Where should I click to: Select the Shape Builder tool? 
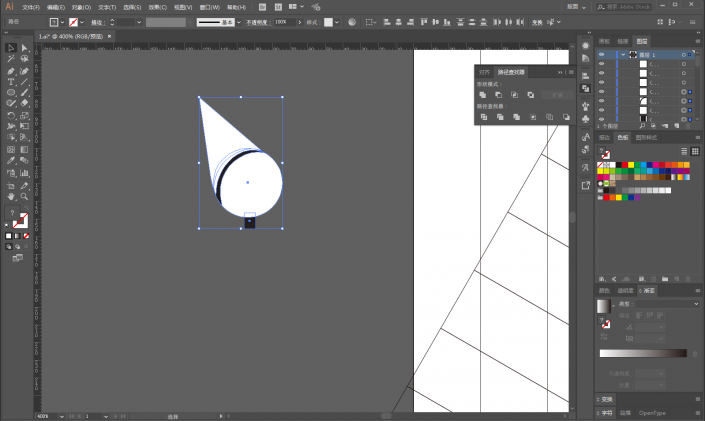tap(11, 138)
